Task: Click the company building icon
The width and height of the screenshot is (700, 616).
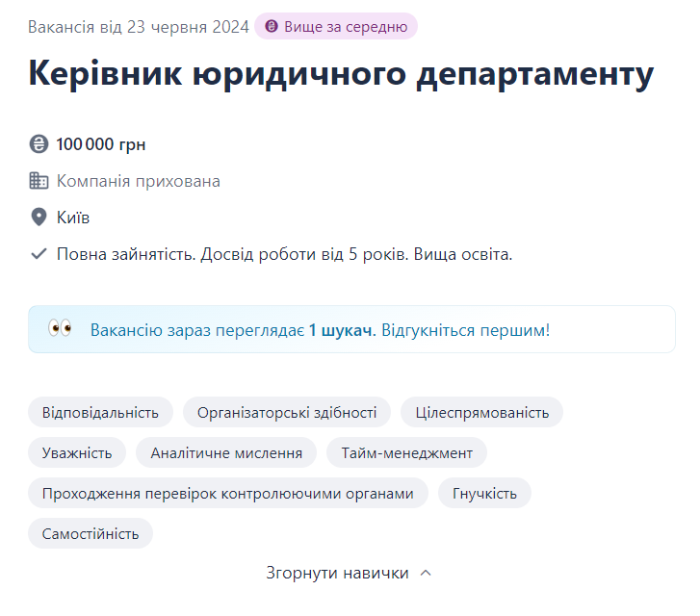Action: (39, 181)
